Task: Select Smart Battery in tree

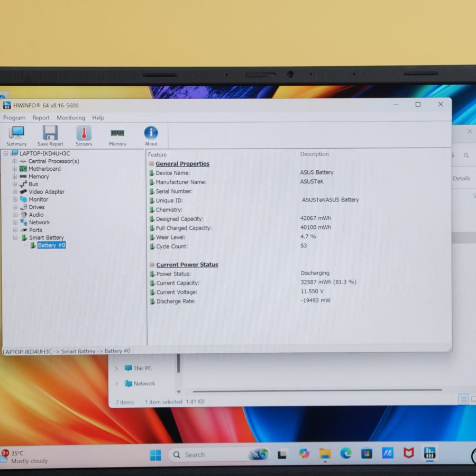Action: tap(47, 237)
